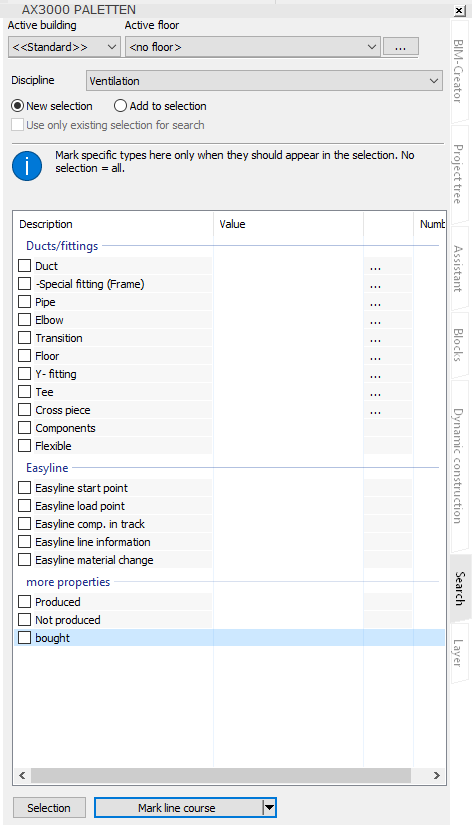Viewport: 472px width, 825px height.
Task: Click the Value column header
Action: click(288, 224)
